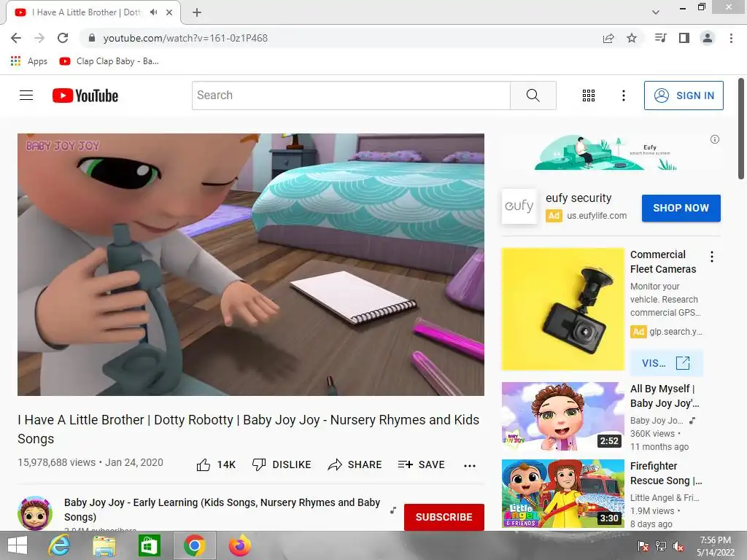
Task: Click eufy logo in ad
Action: (519, 206)
